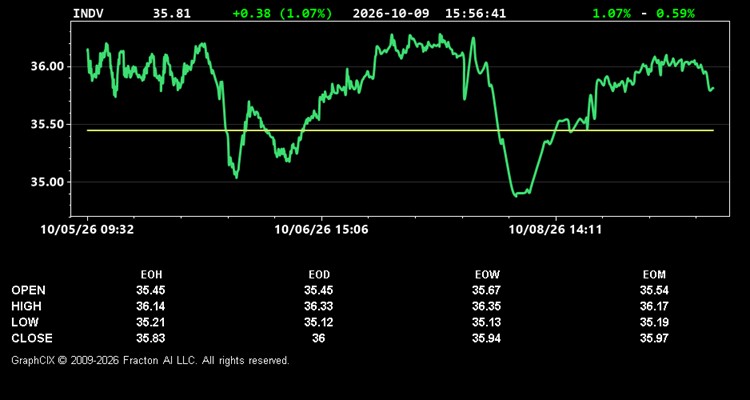This screenshot has height=400, width=750.
Task: Click the GraphCIX copyright notice
Action: tap(150, 360)
